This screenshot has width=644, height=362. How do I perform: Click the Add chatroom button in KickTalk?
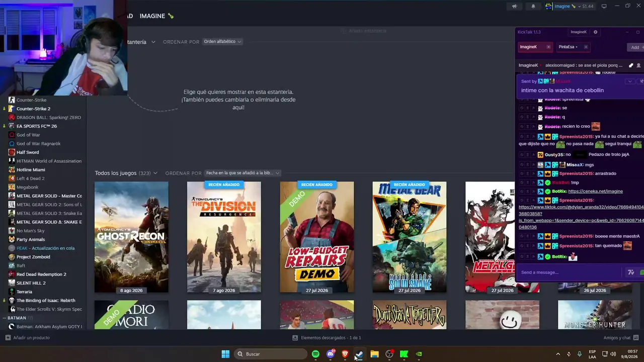click(x=636, y=47)
